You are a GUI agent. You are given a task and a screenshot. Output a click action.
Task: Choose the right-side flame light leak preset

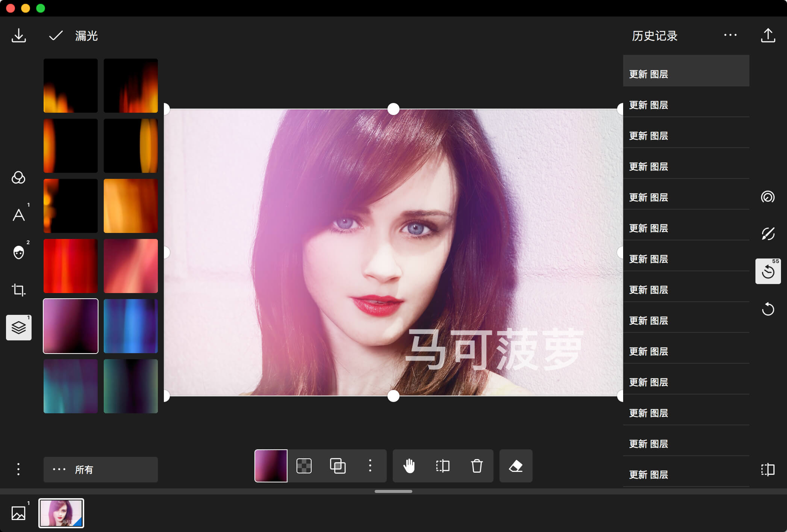[x=131, y=86]
